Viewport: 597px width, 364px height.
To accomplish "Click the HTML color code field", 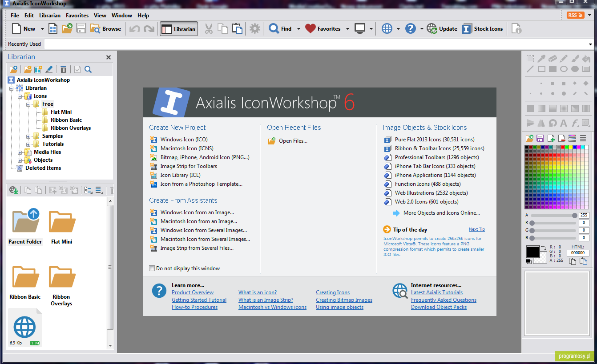I will [578, 253].
